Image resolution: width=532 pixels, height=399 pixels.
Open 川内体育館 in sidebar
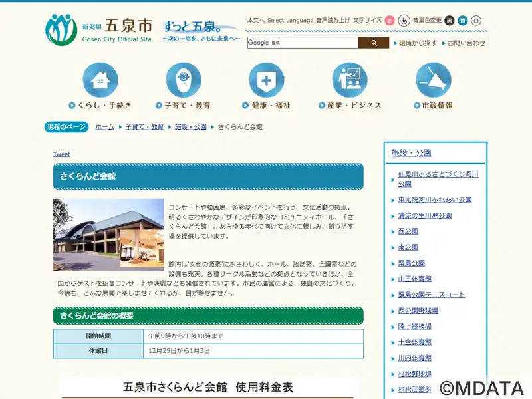pos(414,358)
